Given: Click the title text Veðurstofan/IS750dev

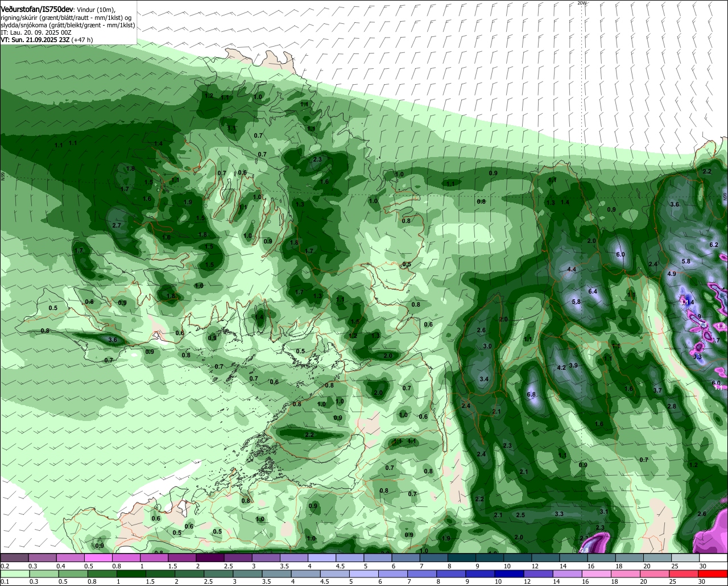Looking at the screenshot, I should [x=36, y=10].
